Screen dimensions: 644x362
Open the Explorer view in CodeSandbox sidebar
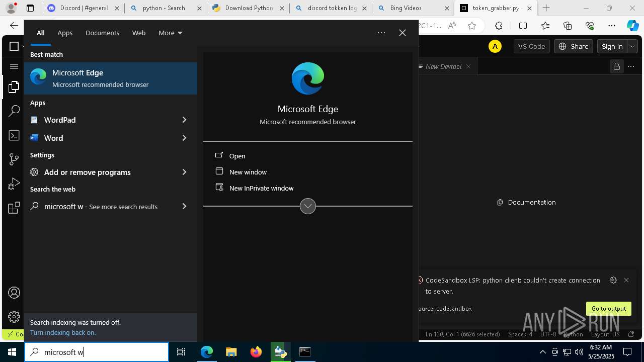pyautogui.click(x=14, y=87)
